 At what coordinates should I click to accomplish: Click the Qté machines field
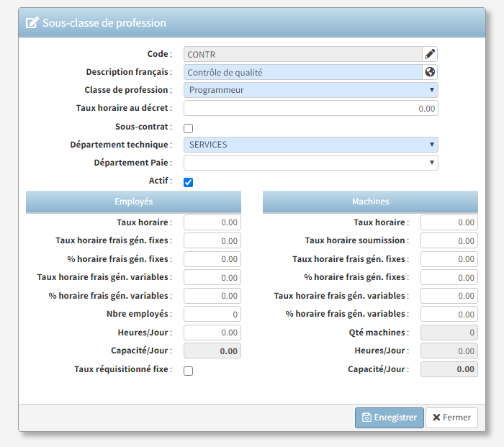click(x=449, y=333)
